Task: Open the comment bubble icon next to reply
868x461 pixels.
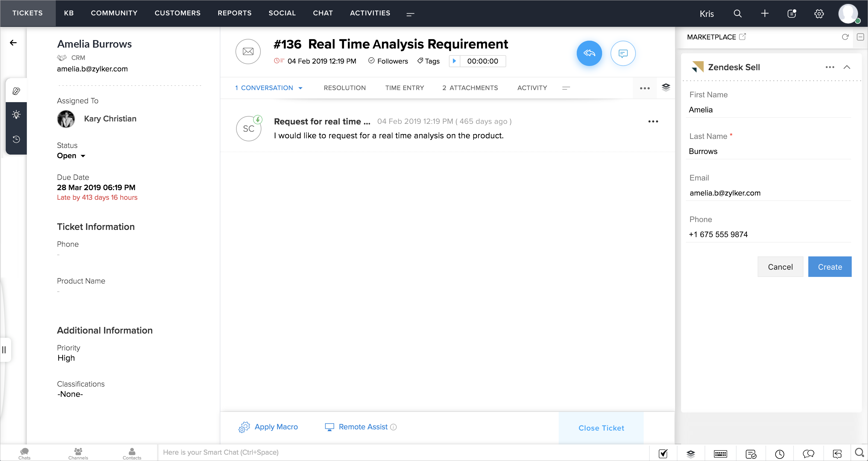Action: [623, 53]
